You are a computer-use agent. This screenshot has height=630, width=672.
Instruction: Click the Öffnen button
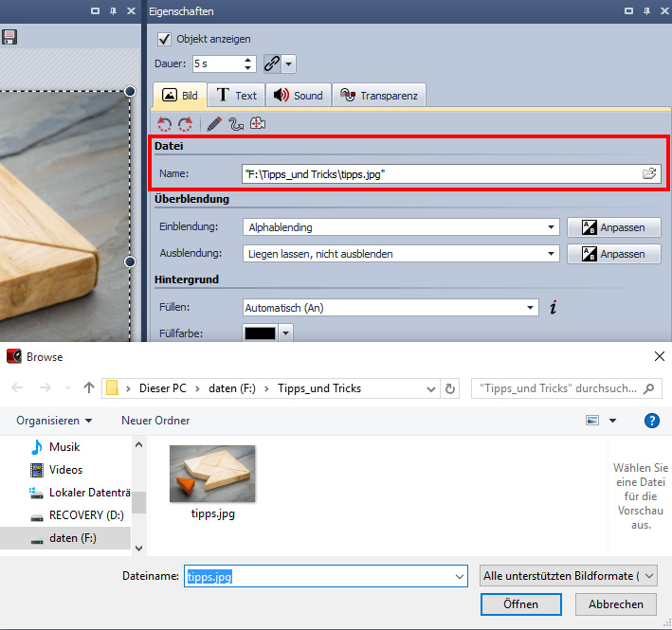[x=520, y=603]
